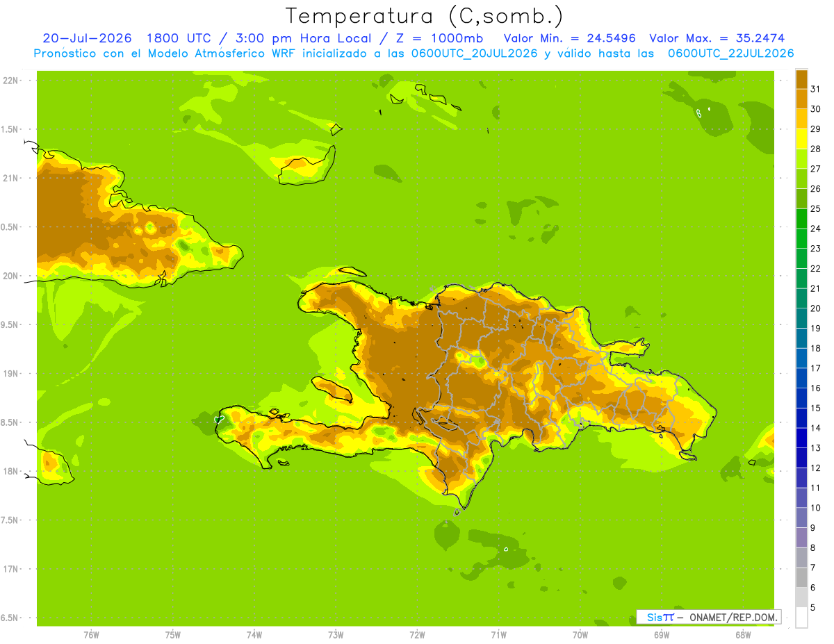Click the "21N" latitude label

[10, 179]
